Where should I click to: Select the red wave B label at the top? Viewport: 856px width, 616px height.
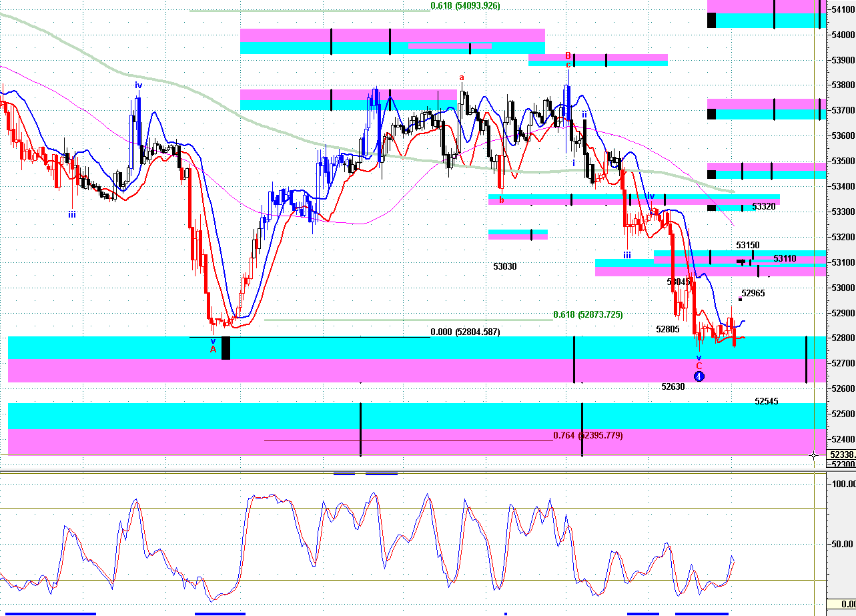(x=568, y=55)
